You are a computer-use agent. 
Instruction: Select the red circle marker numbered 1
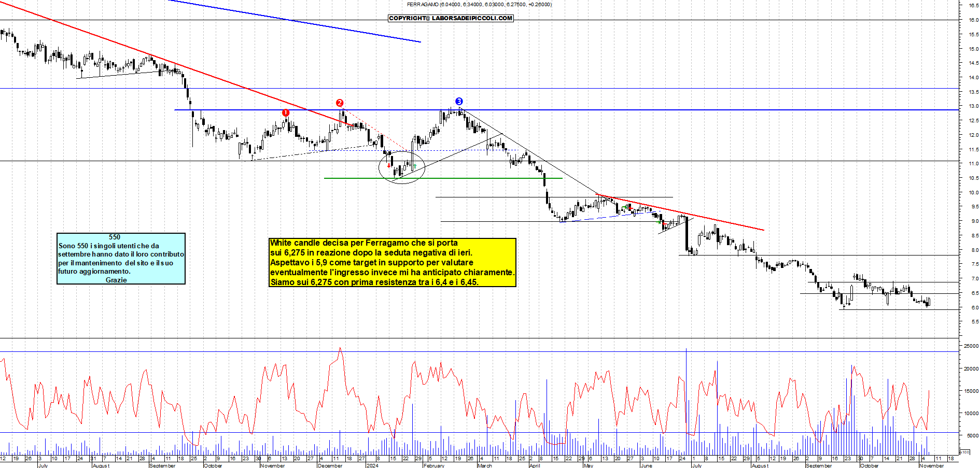tap(286, 112)
